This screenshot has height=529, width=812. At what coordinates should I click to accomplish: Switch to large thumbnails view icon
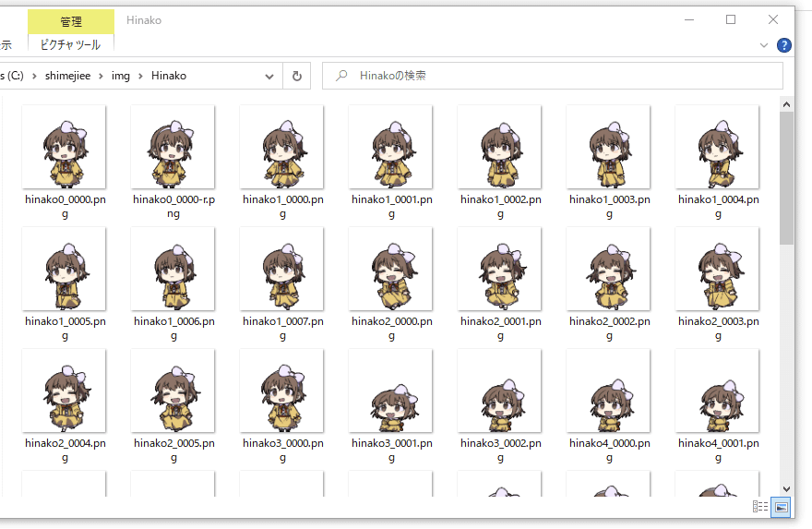click(781, 506)
